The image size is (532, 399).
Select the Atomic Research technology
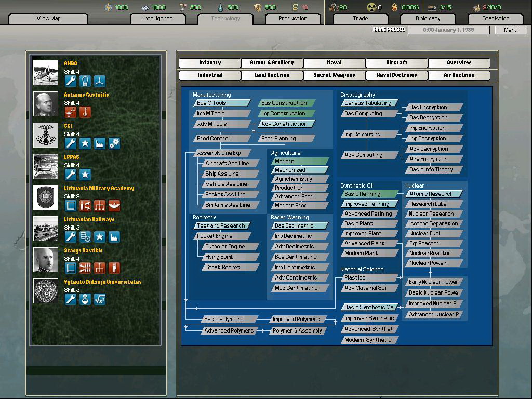(x=433, y=194)
